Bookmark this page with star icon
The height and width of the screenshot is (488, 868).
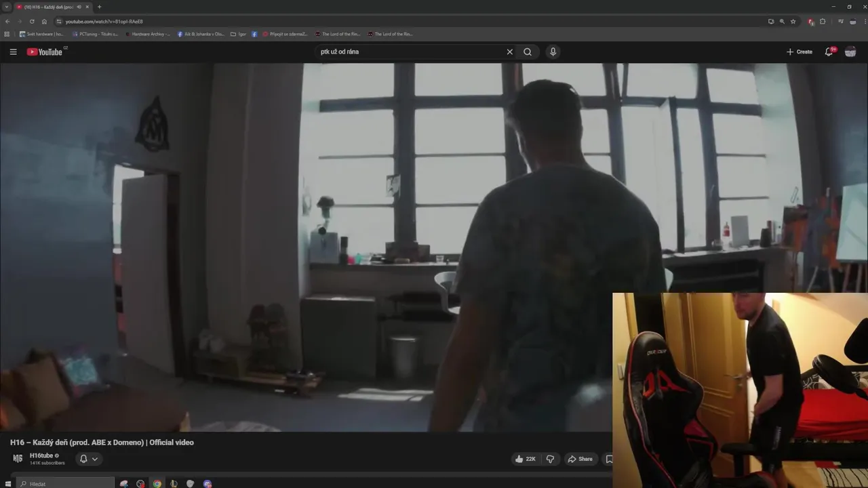tap(793, 21)
